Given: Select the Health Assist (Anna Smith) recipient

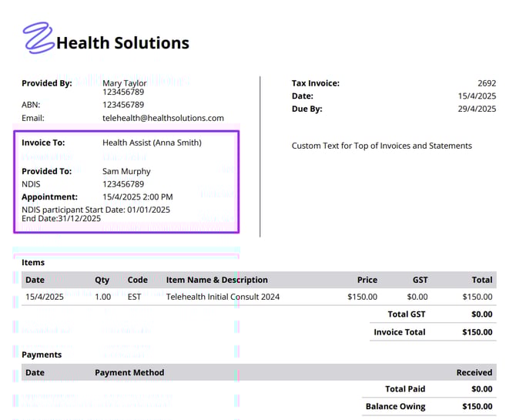Looking at the screenshot, I should [x=152, y=143].
